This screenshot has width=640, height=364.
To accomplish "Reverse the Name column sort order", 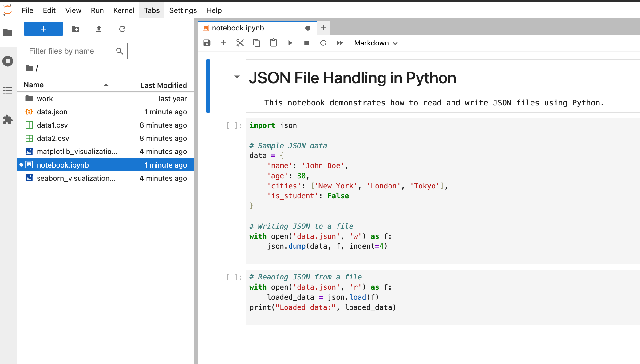I will (x=106, y=85).
